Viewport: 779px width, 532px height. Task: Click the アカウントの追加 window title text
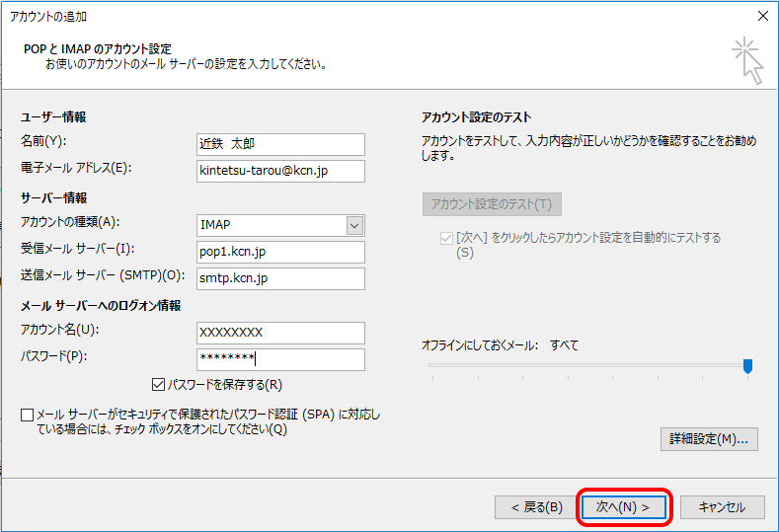48,17
